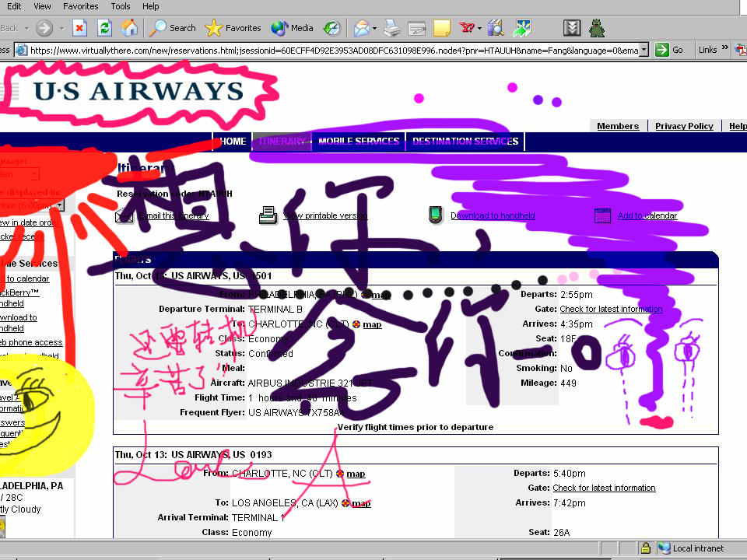The image size is (747, 560).
Task: Check gate info for 2:55pm flight
Action: click(611, 309)
